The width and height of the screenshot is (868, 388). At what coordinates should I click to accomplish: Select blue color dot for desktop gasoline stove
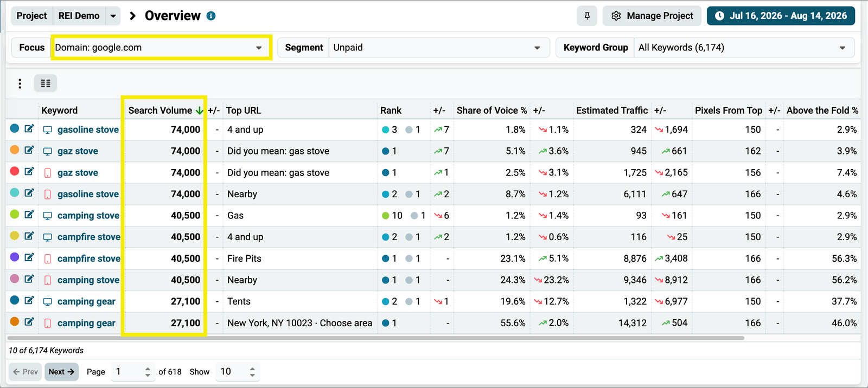(x=15, y=128)
